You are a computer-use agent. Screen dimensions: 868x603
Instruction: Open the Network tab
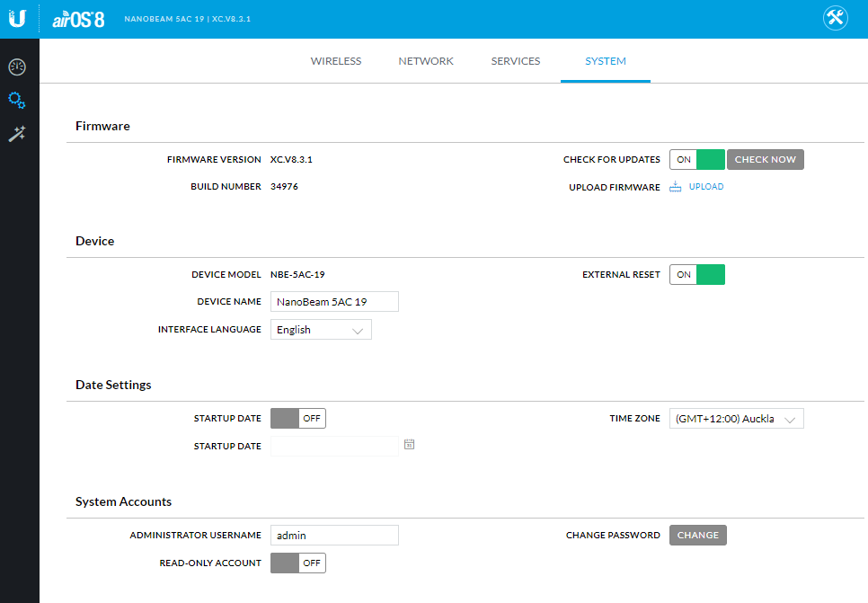pyautogui.click(x=426, y=60)
